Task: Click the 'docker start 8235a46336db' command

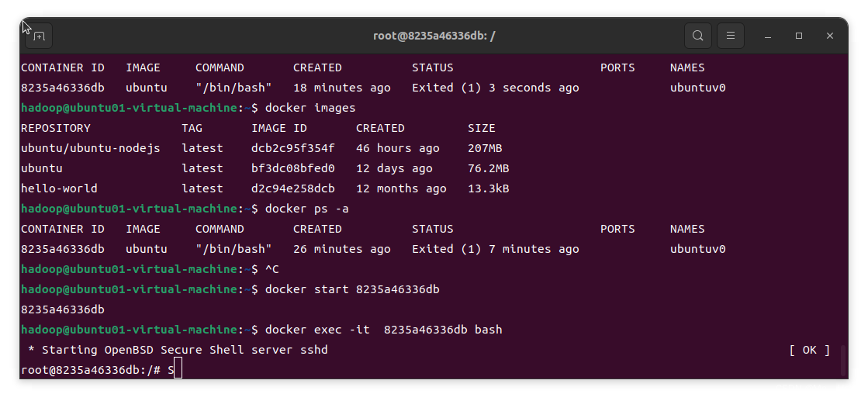Action: [x=352, y=289]
